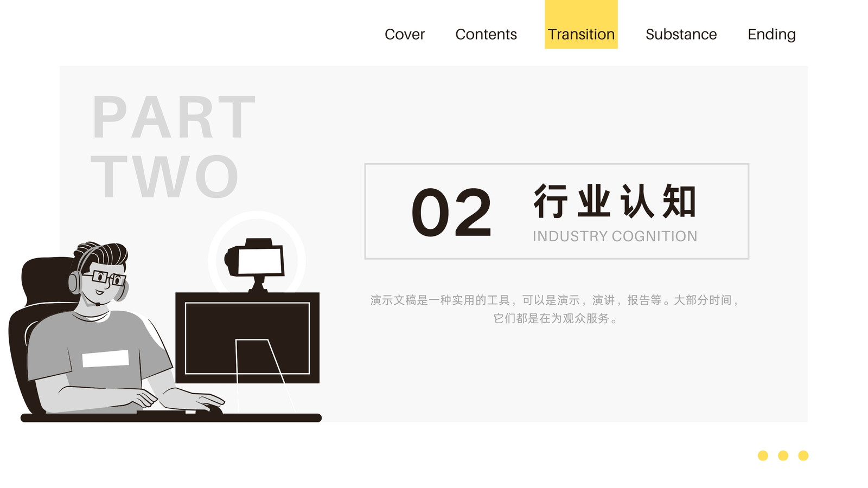The image size is (868, 488).
Task: Open the Cover navigation tab
Action: click(x=404, y=34)
